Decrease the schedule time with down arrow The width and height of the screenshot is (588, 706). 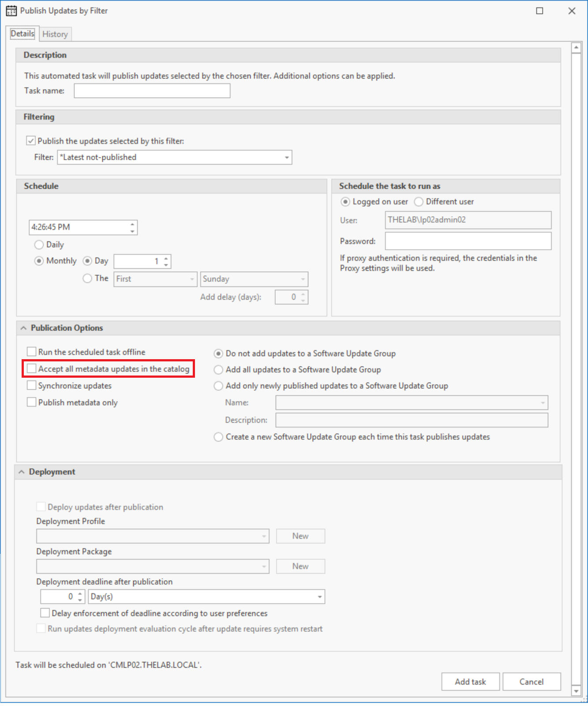pos(132,231)
